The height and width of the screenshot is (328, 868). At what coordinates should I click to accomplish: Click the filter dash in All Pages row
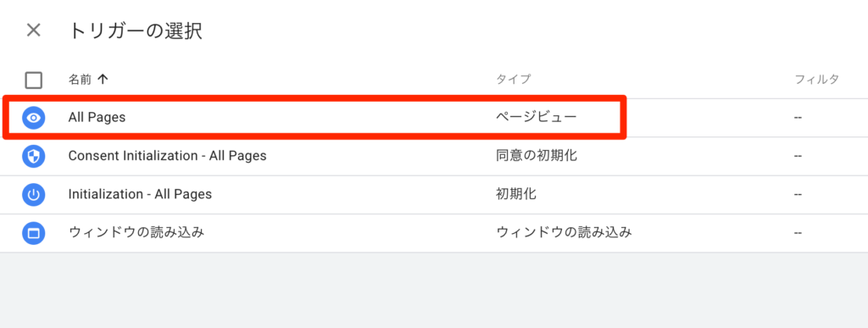(x=798, y=118)
